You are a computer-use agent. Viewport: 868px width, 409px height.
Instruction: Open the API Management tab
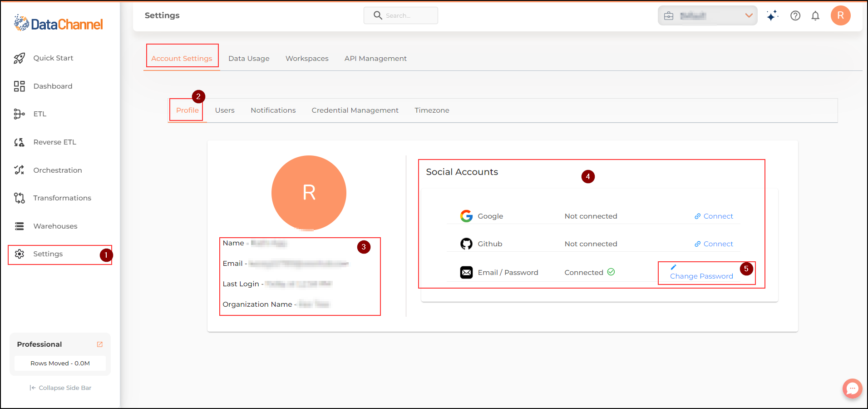(x=375, y=58)
